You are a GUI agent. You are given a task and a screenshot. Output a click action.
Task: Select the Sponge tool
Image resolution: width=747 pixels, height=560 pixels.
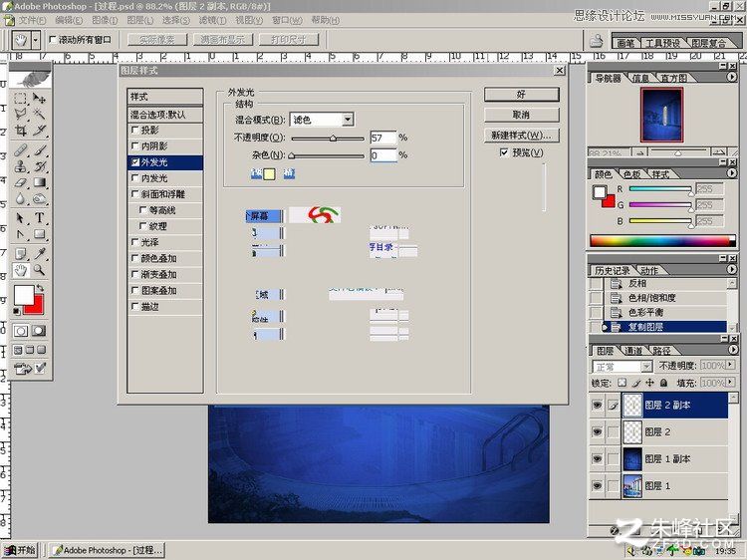[x=39, y=198]
